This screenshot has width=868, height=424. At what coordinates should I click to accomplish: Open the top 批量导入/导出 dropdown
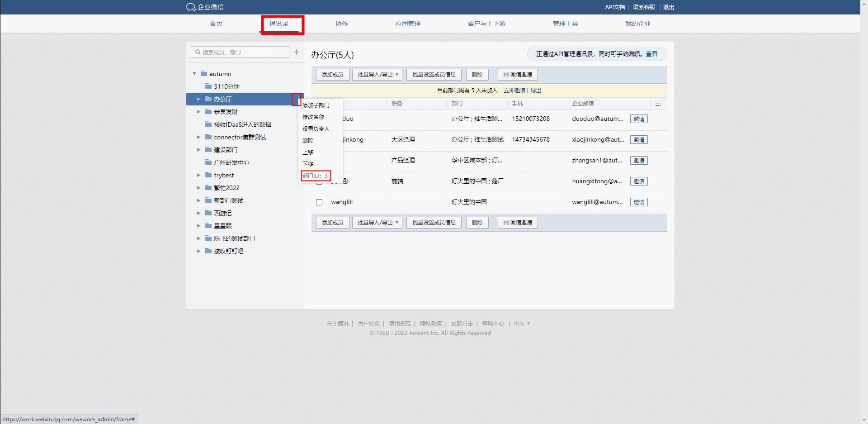coord(377,75)
